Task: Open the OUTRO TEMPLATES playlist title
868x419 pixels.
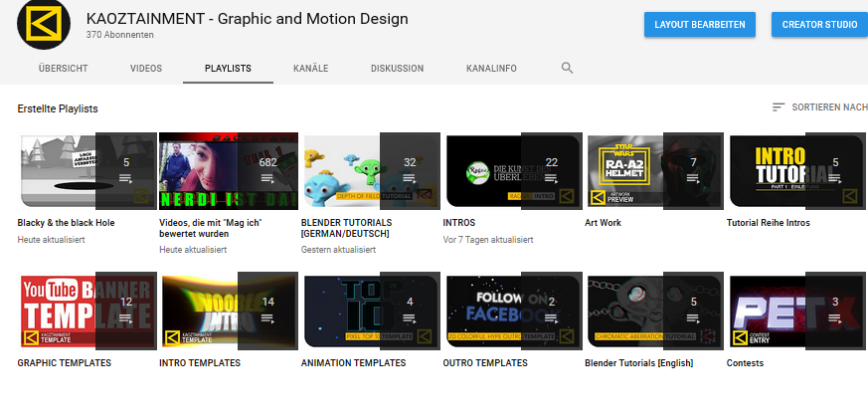Action: coord(485,363)
